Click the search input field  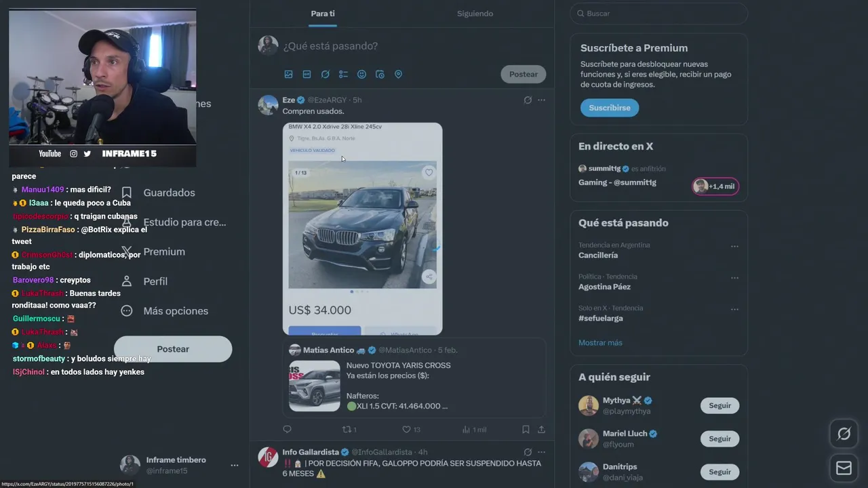coord(659,14)
